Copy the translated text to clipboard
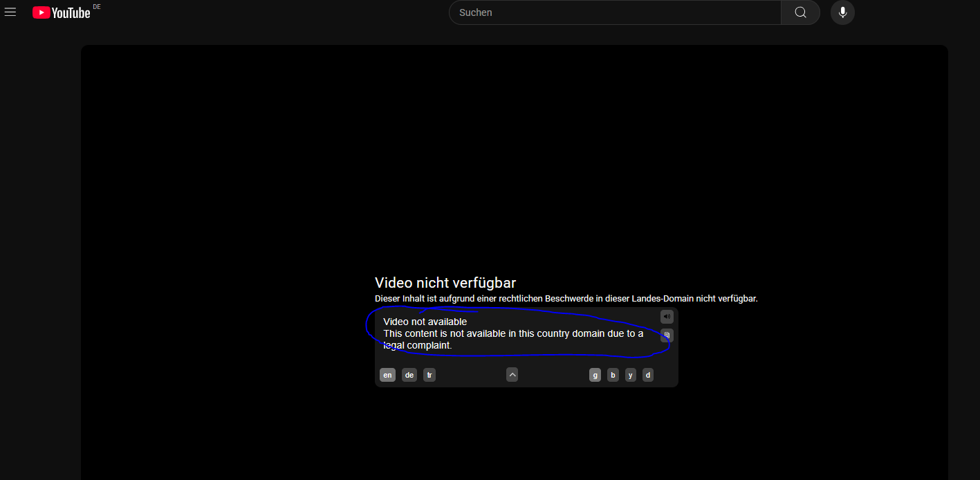Screen dimensions: 980x480 point(667,335)
